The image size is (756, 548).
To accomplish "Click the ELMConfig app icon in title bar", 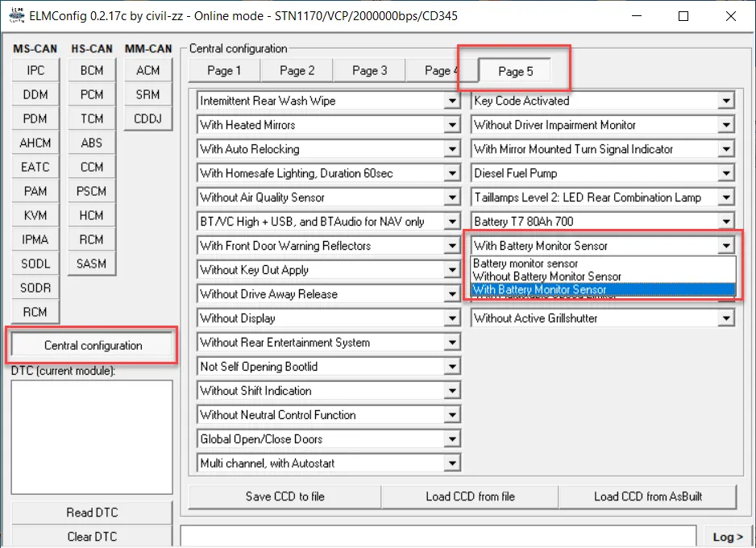I will pos(15,16).
